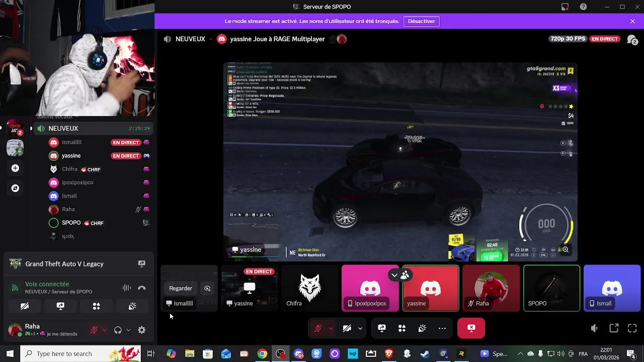
Task: Explore discoverable servers compass icon
Action: 15,189
